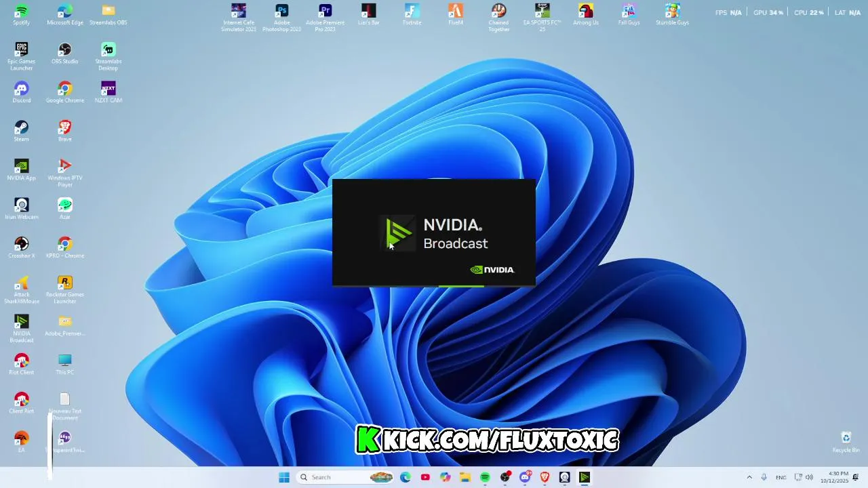Select the Adobe Premiere Pro 2023 icon
The width and height of the screenshot is (868, 488).
click(x=325, y=18)
